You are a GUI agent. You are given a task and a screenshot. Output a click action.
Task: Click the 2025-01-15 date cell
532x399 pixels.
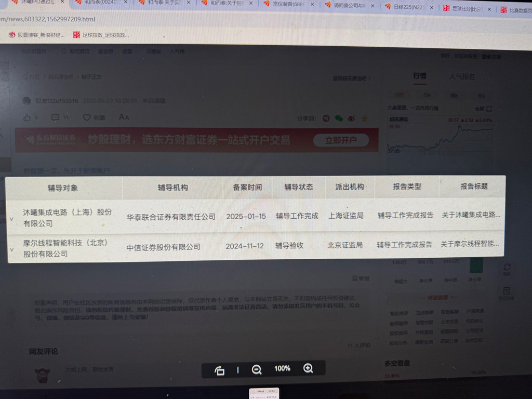(246, 216)
